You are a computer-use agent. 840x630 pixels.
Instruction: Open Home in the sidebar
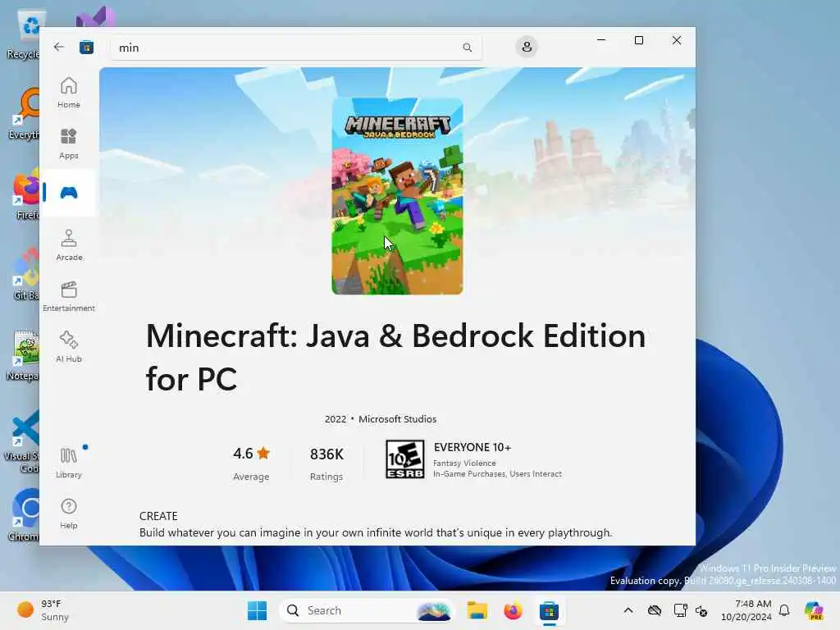[x=69, y=93]
